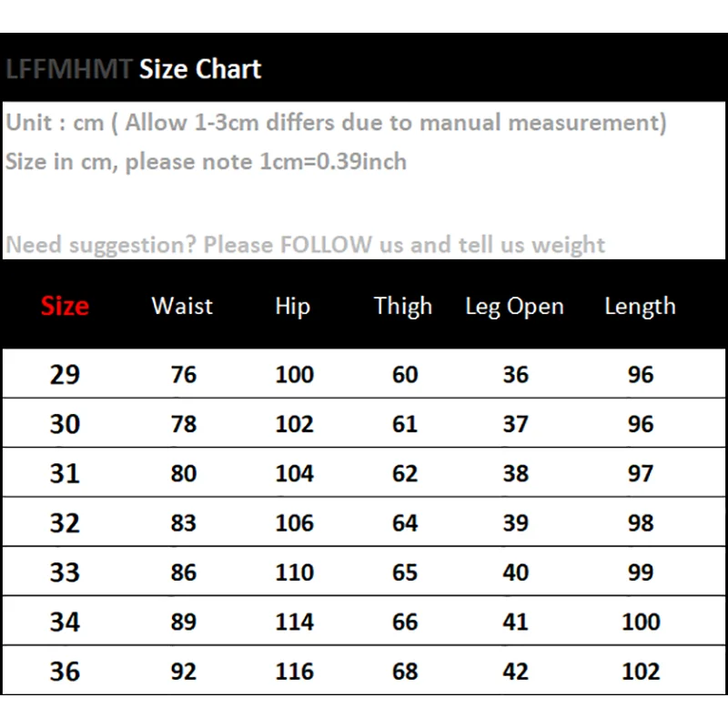Screen dimensions: 728x728
Task: Select the Hip column header
Action: coord(292,307)
